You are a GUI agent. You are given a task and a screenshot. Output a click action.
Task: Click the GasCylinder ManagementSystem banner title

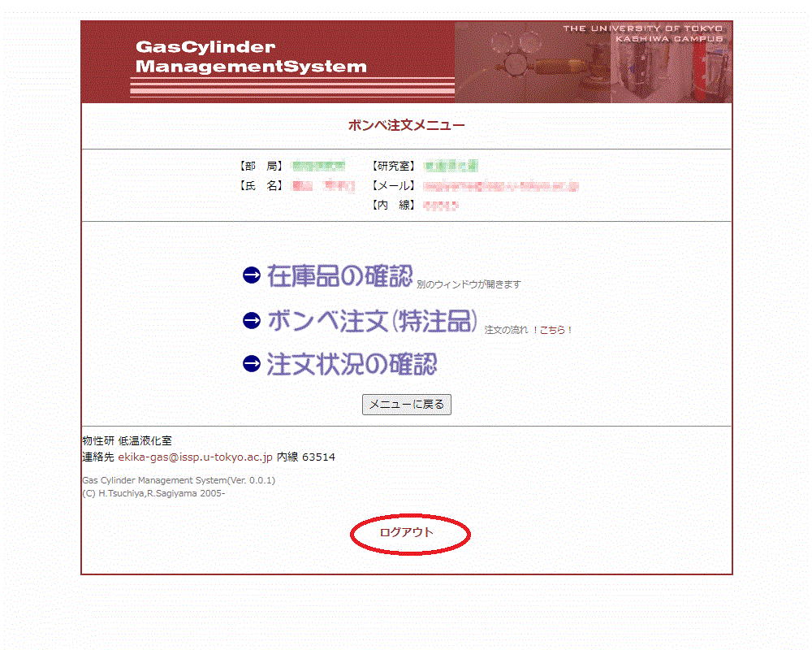pyautogui.click(x=251, y=57)
